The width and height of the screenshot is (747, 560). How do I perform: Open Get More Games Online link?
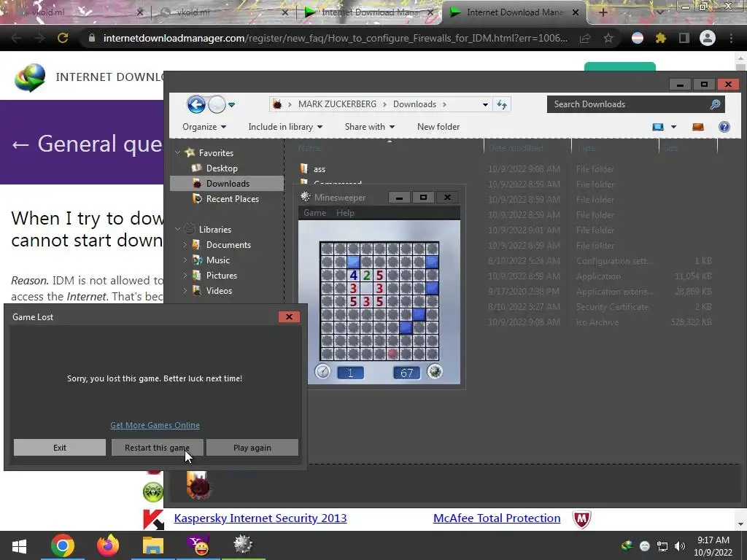(155, 425)
